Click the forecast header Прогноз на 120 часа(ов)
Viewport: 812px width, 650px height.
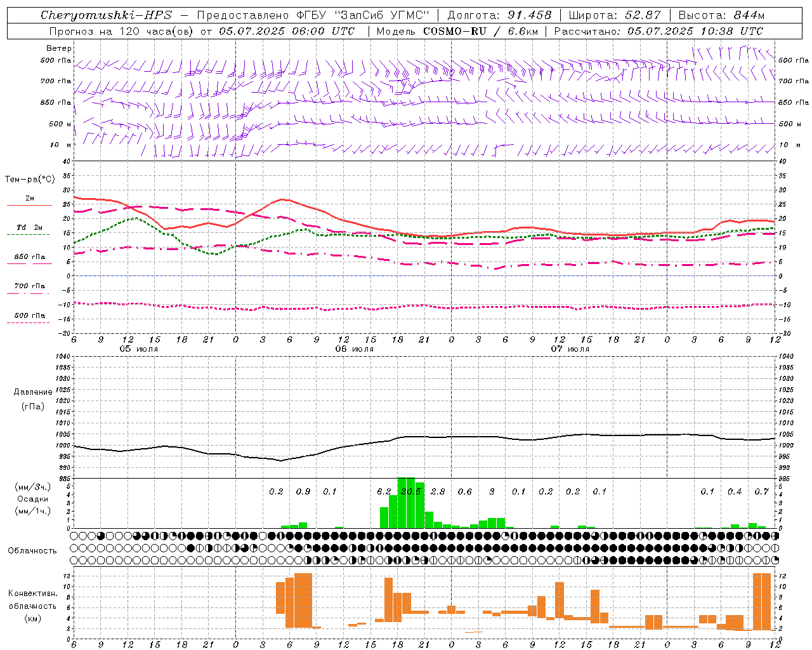pyautogui.click(x=122, y=31)
